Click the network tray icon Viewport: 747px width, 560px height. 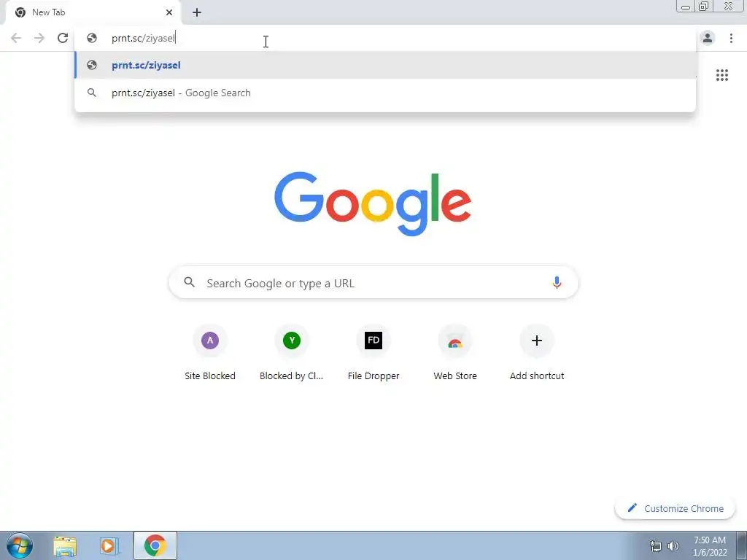click(x=656, y=546)
